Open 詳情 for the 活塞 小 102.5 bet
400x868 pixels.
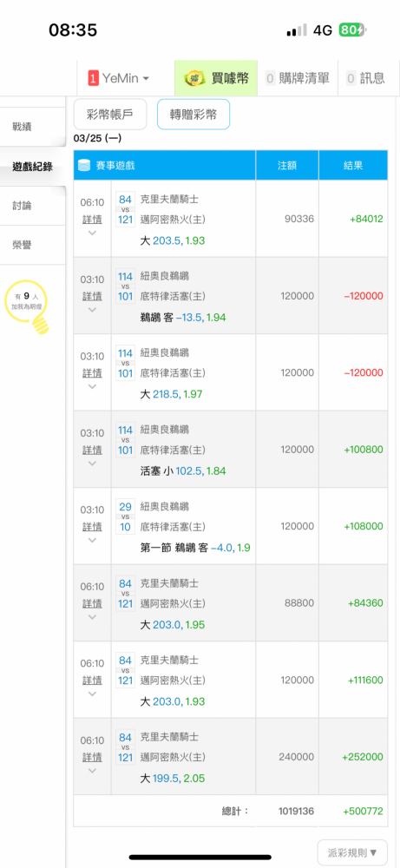[92, 450]
